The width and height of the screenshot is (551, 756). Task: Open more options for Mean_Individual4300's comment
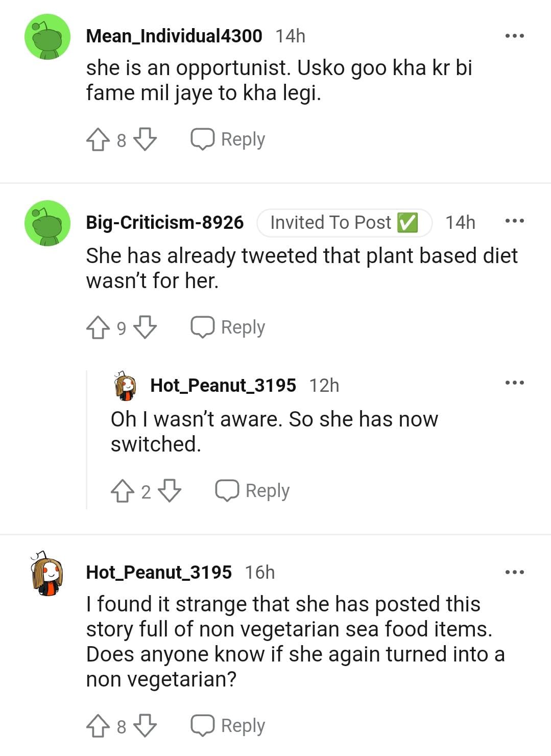(514, 36)
